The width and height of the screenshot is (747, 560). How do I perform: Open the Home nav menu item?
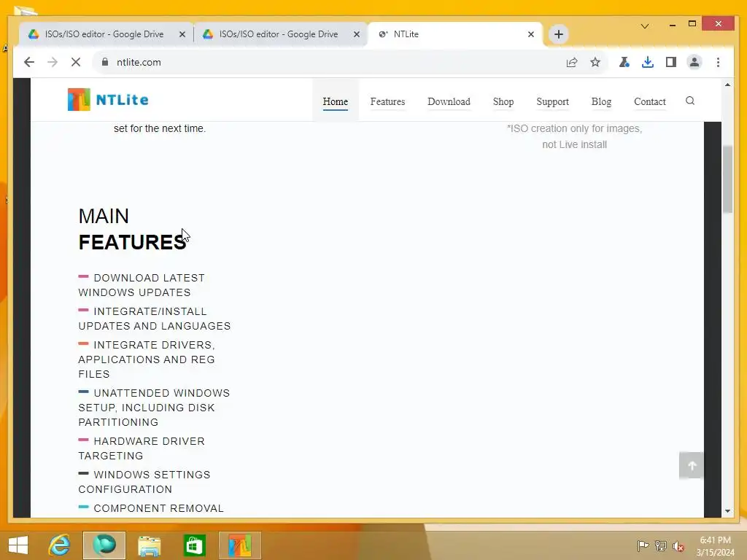pyautogui.click(x=336, y=101)
